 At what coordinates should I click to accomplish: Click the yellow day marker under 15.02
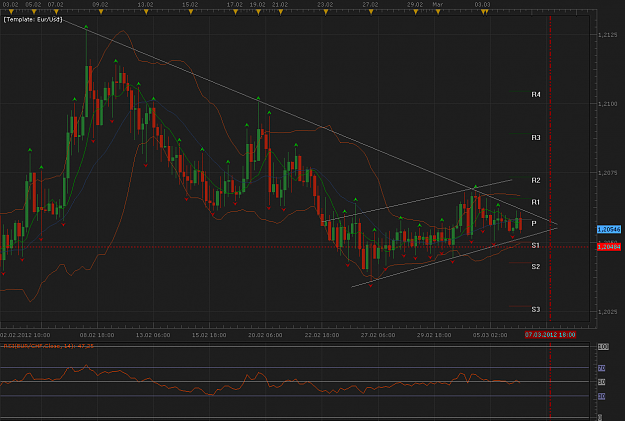[191, 12]
